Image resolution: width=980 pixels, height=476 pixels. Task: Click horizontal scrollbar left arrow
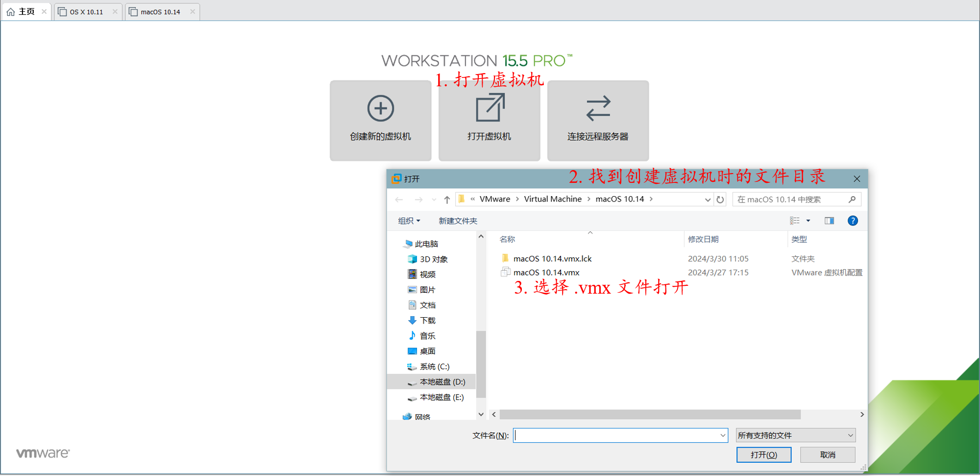point(494,415)
